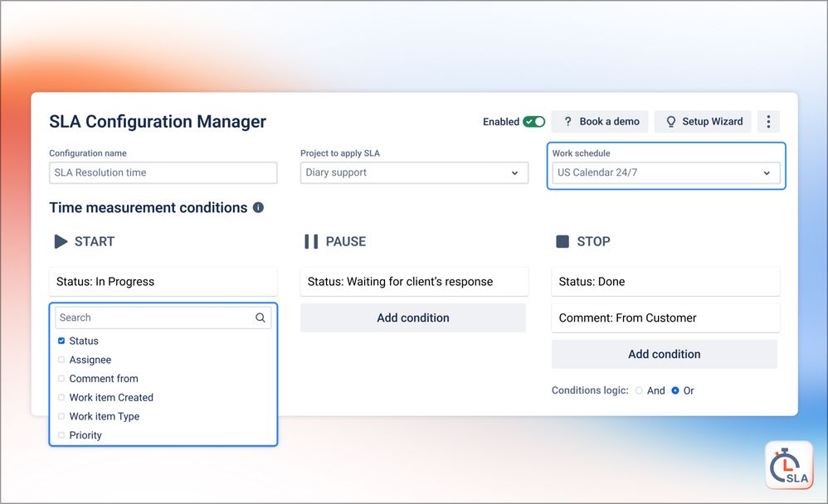The height and width of the screenshot is (504, 828).
Task: Click the Conditions logic label
Action: click(x=590, y=390)
